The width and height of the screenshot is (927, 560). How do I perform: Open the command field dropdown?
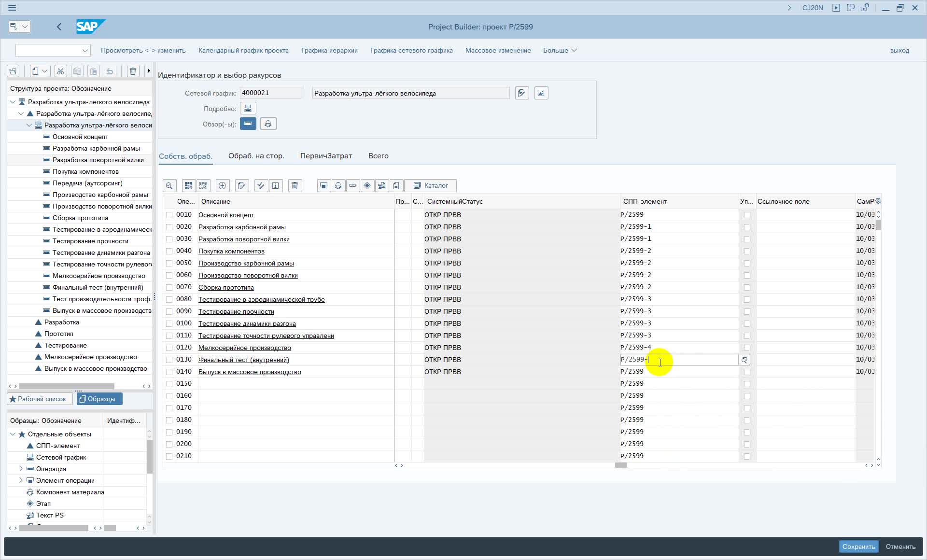[85, 50]
